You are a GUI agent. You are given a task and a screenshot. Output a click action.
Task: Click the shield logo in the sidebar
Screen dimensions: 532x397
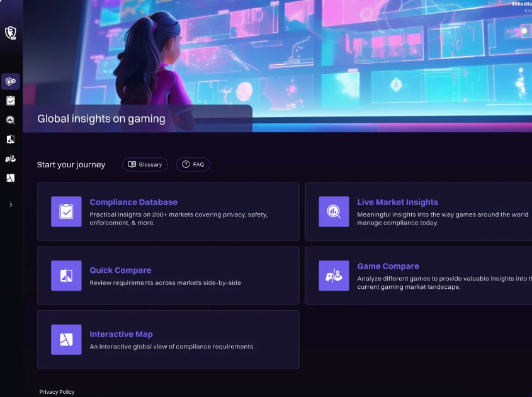coord(10,33)
